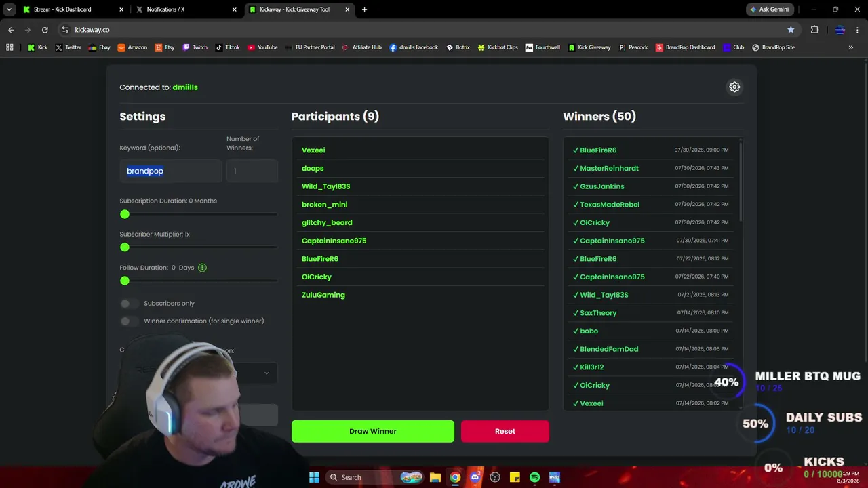The image size is (868, 488).
Task: Open the Twitter bookmark
Action: pyautogui.click(x=68, y=47)
